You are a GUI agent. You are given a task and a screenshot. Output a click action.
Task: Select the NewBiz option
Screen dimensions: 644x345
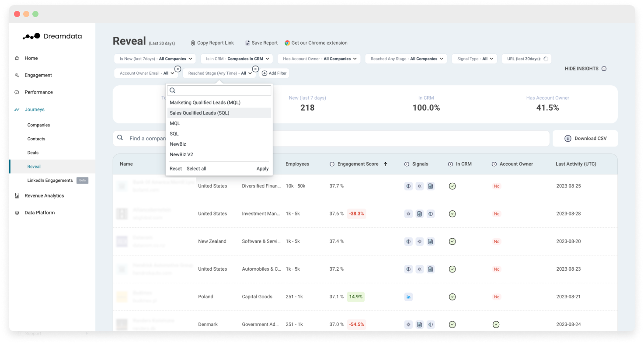coord(219,144)
